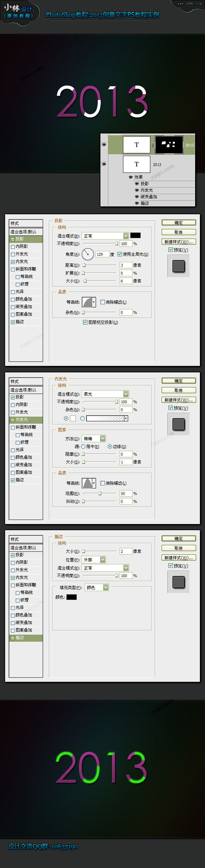Screen dimensions: 205x868
Task: Open the 等高线 contour thumbnail in 投影 panel
Action: pos(89,302)
